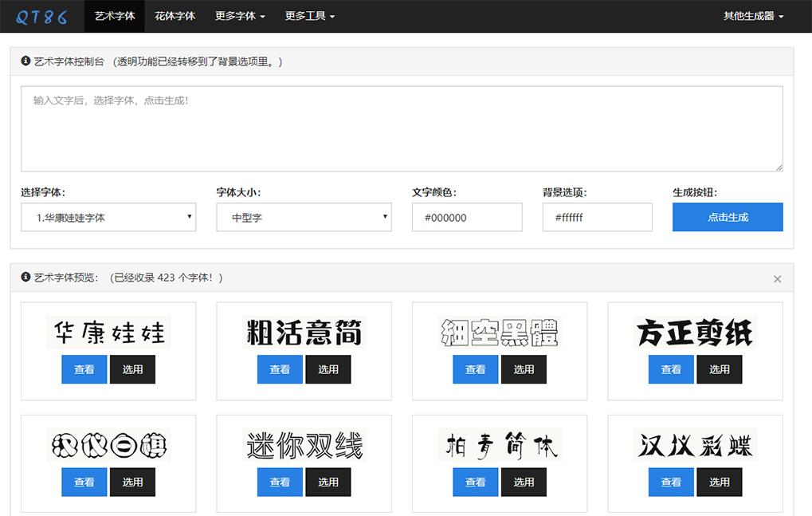Click the 字体大小 label
The image size is (812, 516).
[x=239, y=192]
